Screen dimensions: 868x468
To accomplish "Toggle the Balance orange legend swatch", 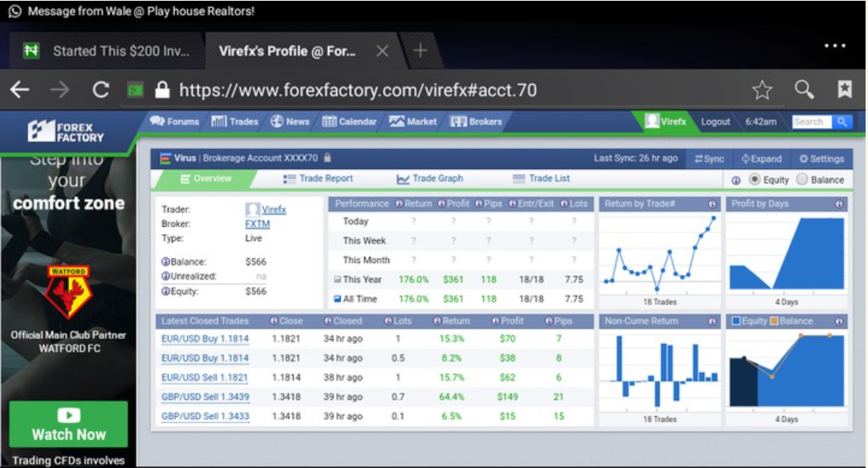I will (774, 321).
